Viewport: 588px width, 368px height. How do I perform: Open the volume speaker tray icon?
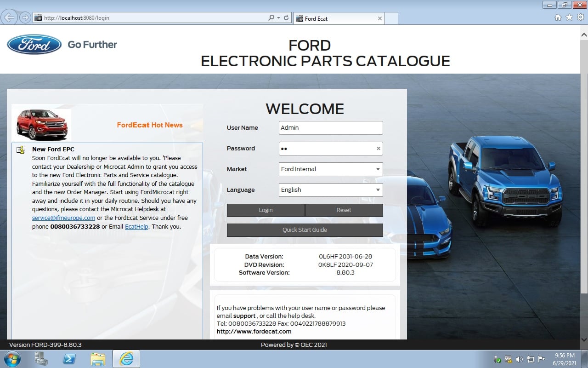click(520, 359)
